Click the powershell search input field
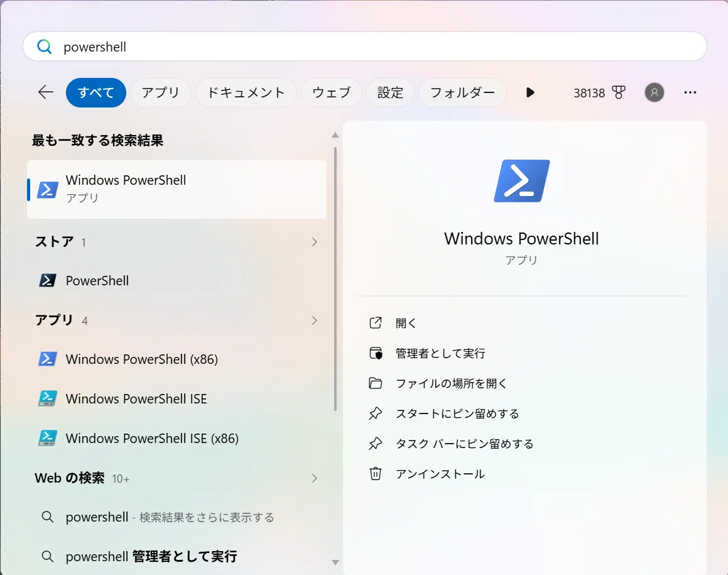This screenshot has width=728, height=575. 364,47
